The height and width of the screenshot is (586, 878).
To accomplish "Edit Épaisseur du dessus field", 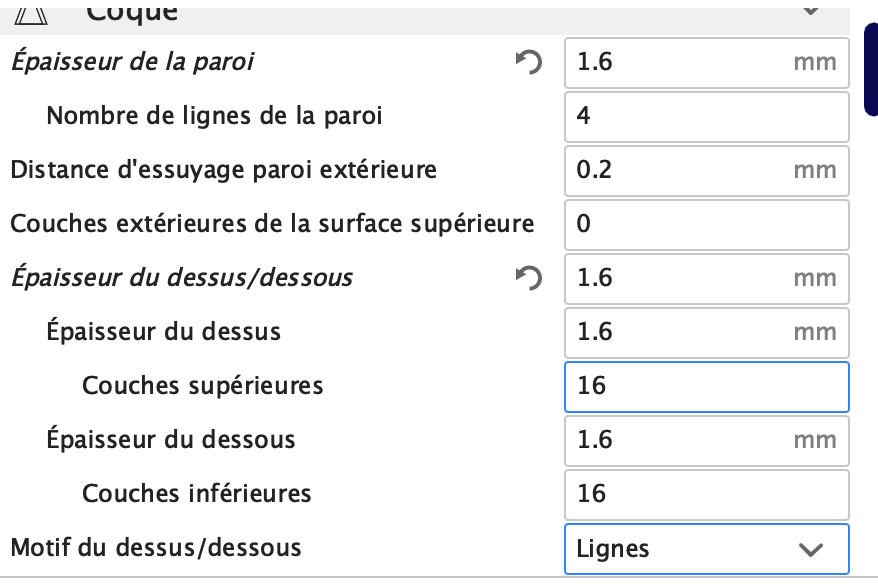I will (707, 332).
